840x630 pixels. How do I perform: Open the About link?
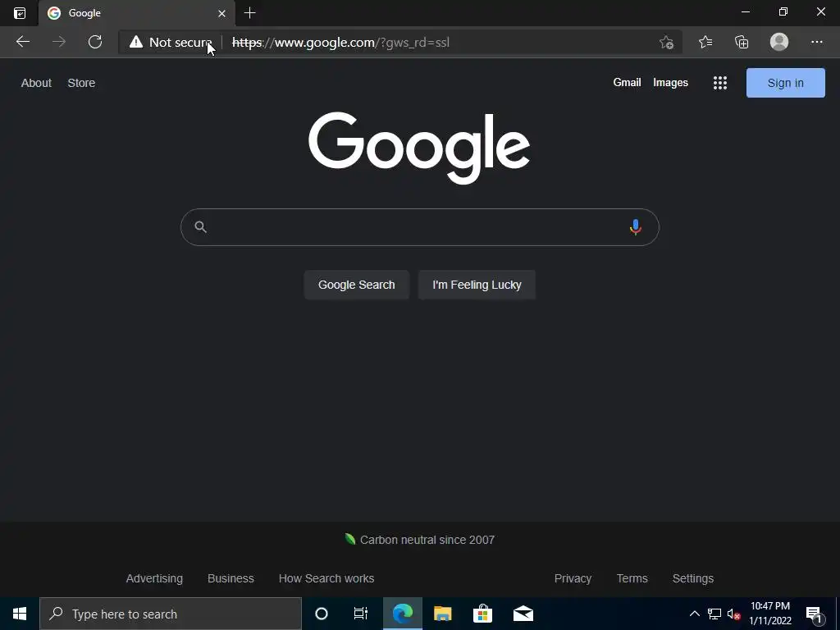point(36,83)
